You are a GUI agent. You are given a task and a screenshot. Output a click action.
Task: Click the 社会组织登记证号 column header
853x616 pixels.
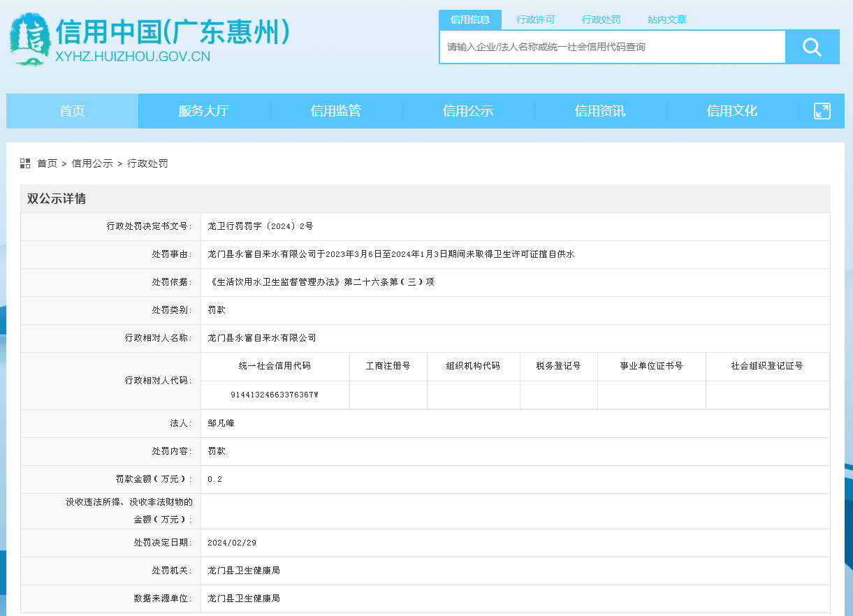coord(767,366)
